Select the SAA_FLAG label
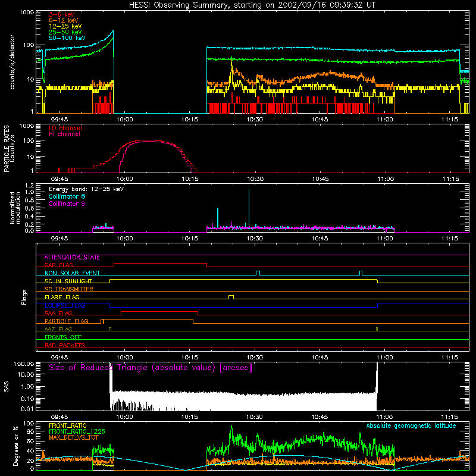Screen dimensions: 476x476 point(58,313)
